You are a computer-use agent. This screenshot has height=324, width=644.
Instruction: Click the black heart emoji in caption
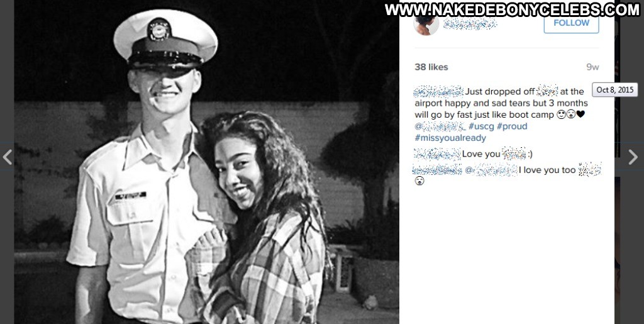point(580,115)
